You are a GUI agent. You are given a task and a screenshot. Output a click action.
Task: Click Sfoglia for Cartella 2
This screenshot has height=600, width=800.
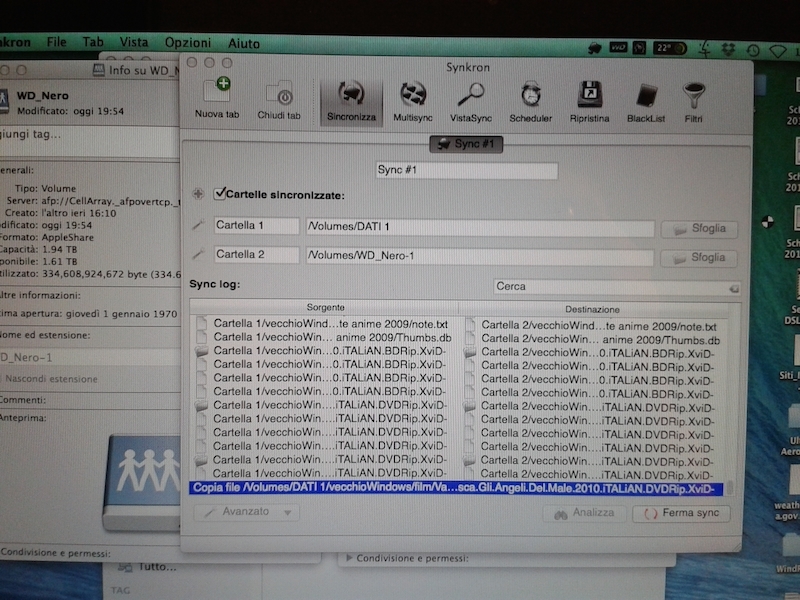tap(699, 258)
